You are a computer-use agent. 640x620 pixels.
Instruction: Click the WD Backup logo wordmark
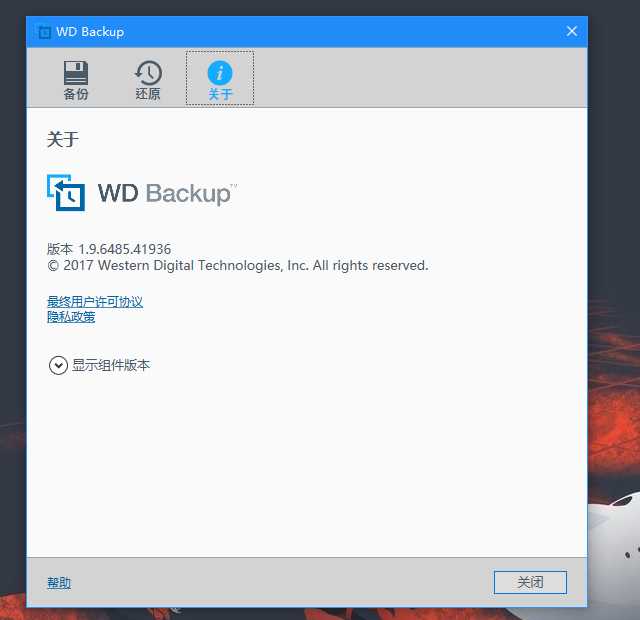pos(167,193)
